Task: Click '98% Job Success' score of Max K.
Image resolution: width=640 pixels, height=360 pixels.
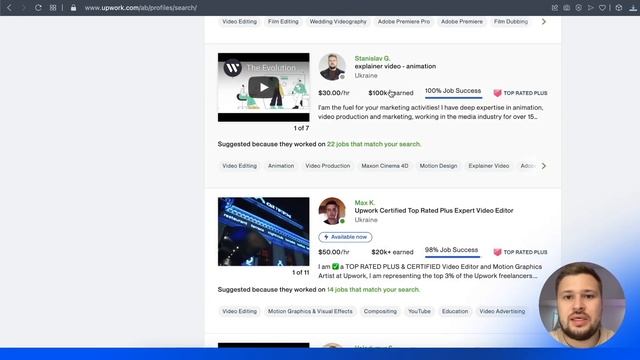Action: click(451, 250)
